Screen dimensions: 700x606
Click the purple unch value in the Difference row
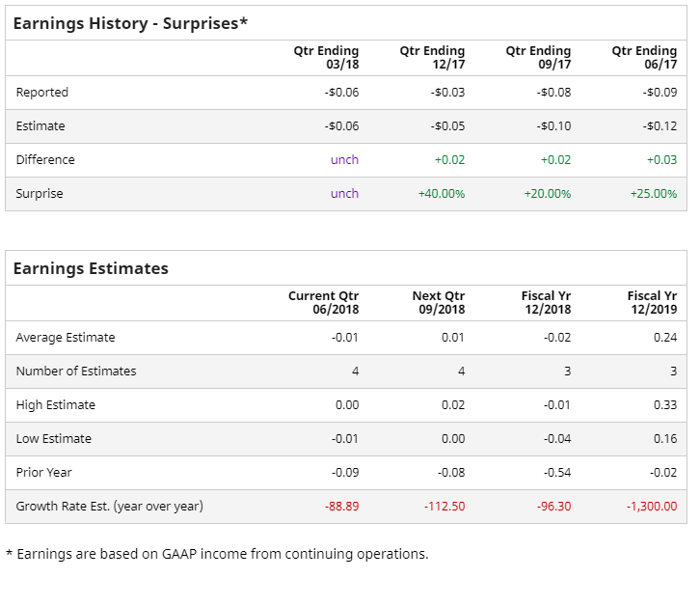click(344, 160)
